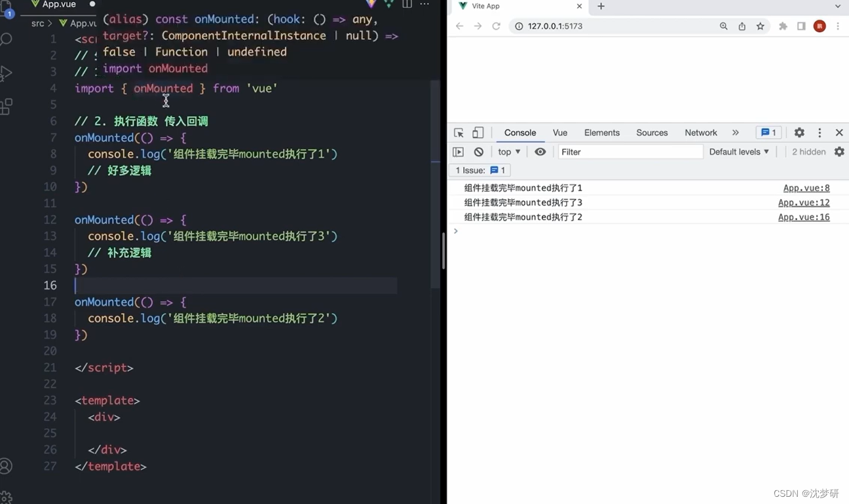Image resolution: width=849 pixels, height=504 pixels.
Task: Open the browser side panel icon
Action: pos(801,26)
